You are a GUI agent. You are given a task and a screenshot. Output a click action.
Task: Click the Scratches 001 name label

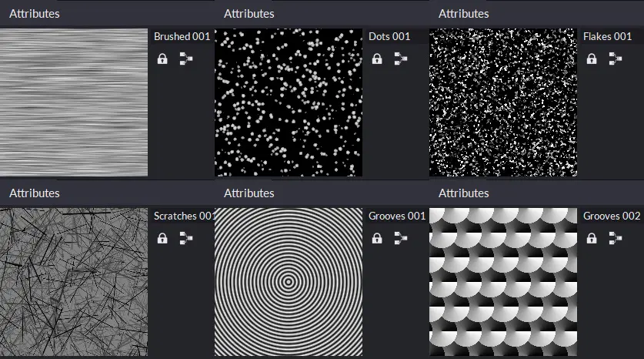coord(184,216)
